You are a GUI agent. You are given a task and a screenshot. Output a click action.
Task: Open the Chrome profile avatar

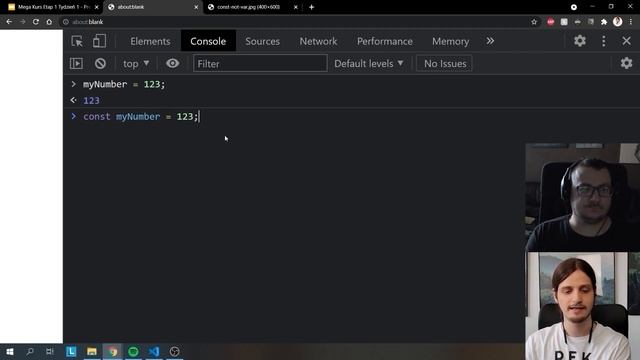[x=618, y=22]
